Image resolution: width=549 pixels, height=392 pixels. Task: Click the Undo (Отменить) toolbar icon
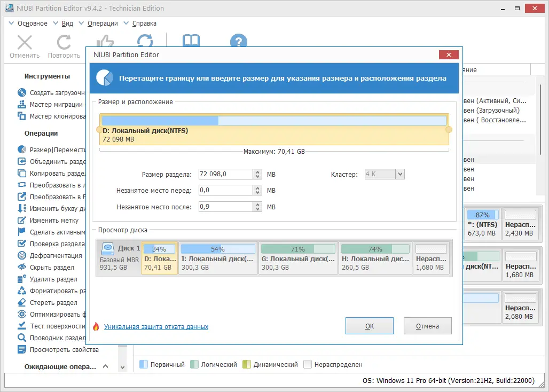(25, 42)
